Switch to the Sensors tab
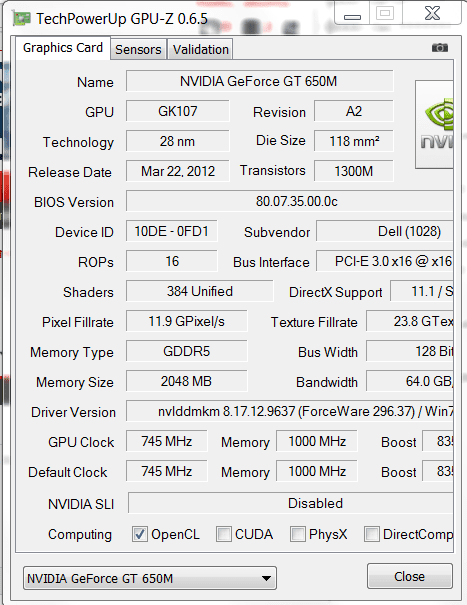The image size is (467, 605). 138,49
